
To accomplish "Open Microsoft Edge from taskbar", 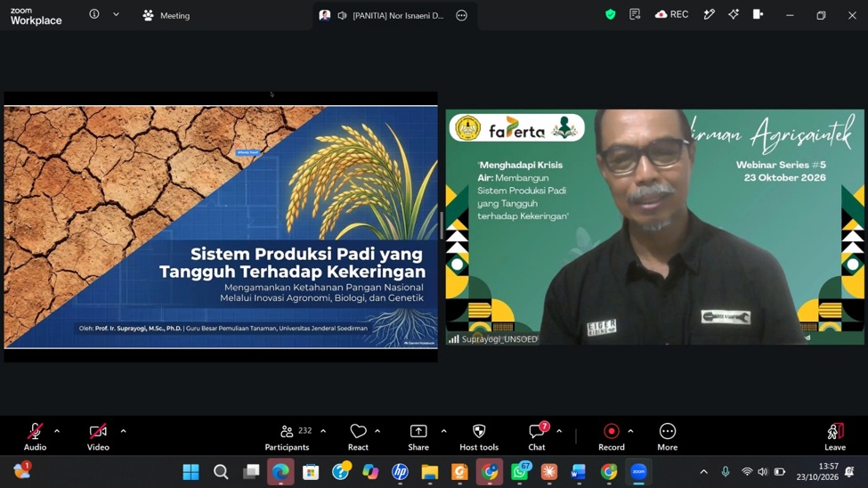I will tap(280, 472).
